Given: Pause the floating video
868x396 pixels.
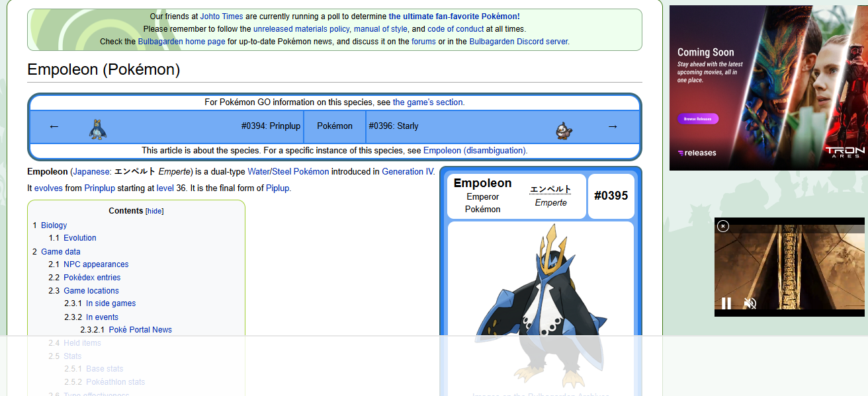Looking at the screenshot, I should tap(726, 303).
